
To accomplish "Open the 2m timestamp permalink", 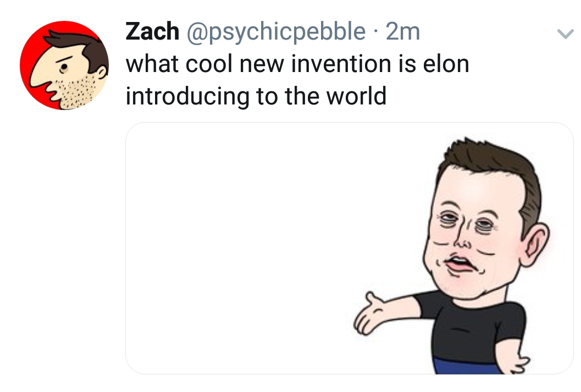I will [x=403, y=32].
